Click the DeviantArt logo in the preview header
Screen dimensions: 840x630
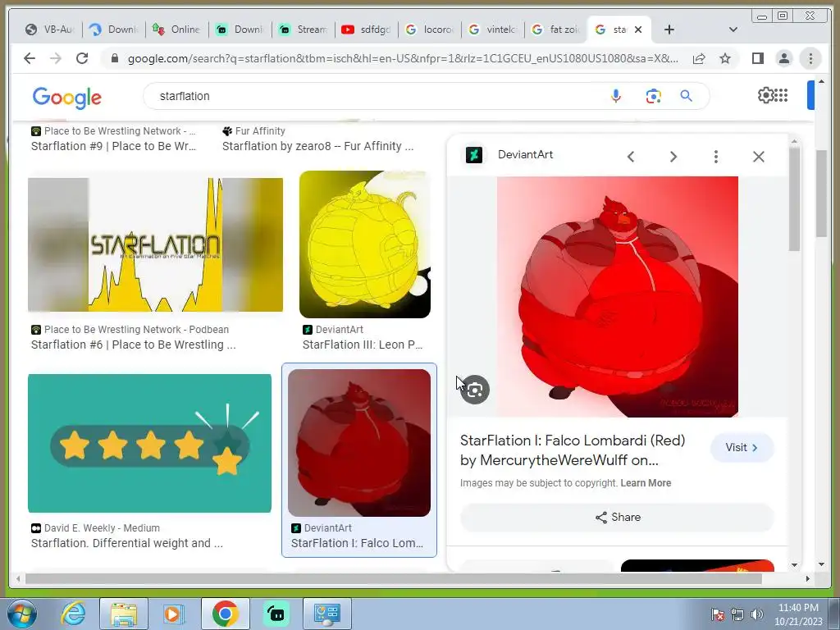click(474, 155)
